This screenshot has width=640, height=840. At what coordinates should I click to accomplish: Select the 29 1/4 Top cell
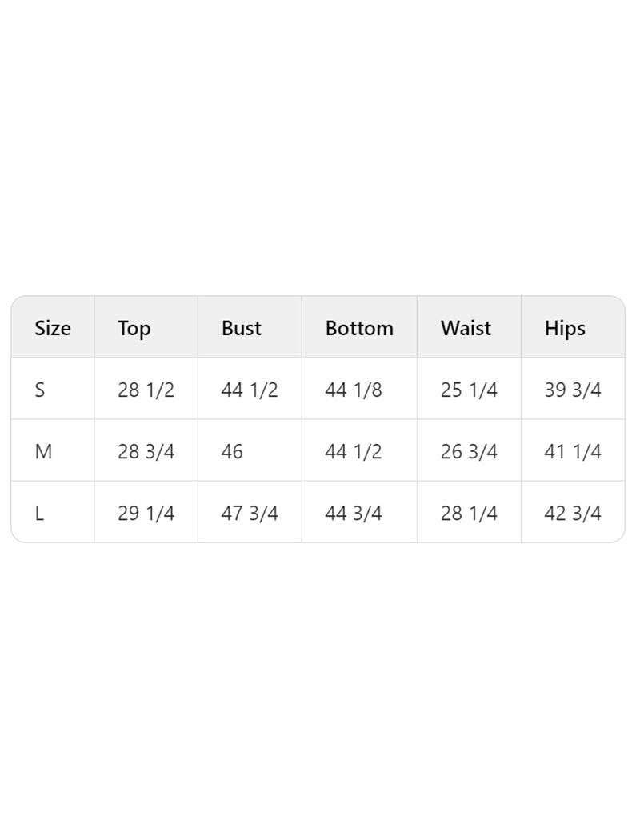(x=146, y=514)
